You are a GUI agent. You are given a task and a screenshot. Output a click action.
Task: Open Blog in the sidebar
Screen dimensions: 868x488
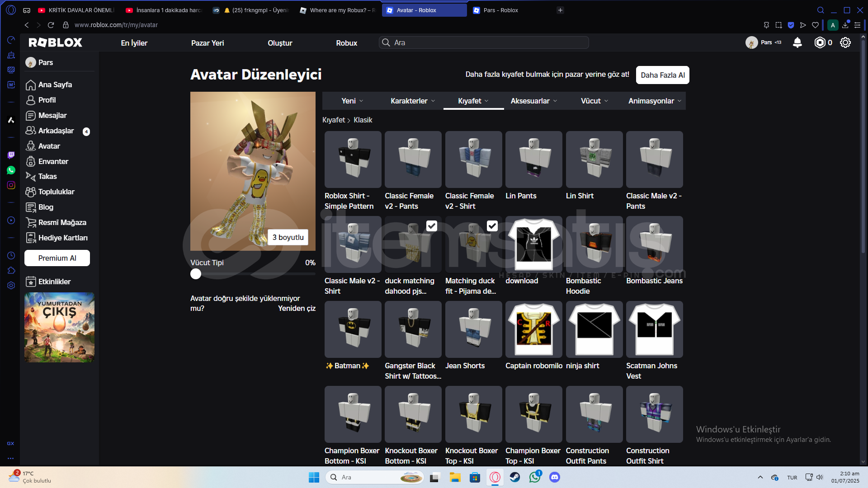coord(39,207)
